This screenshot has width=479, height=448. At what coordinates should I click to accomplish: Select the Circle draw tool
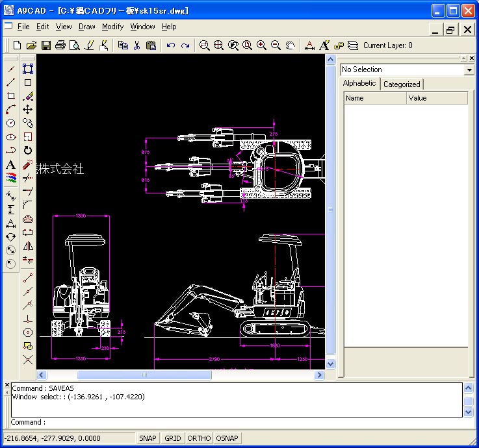[10, 123]
